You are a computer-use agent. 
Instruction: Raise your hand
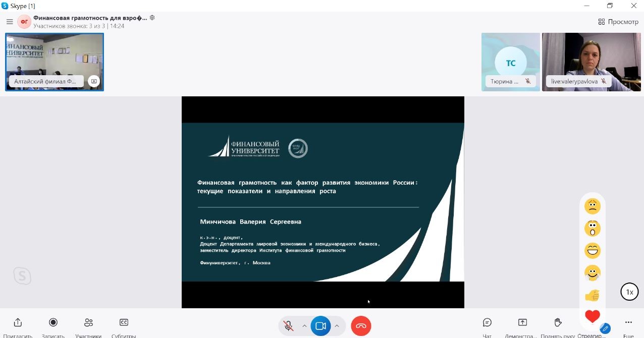click(x=558, y=323)
